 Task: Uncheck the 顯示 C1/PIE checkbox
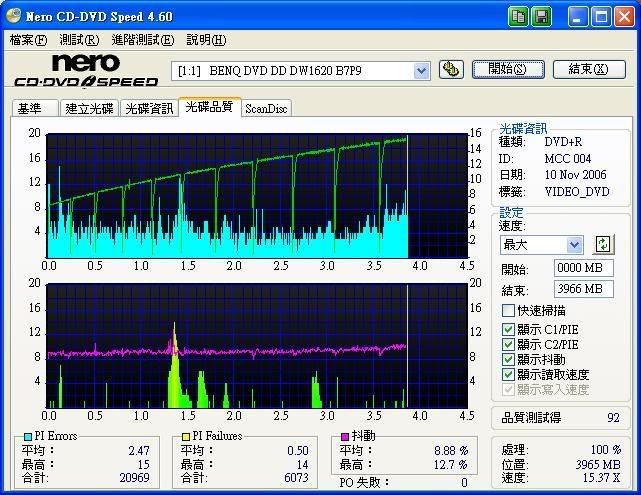[x=508, y=329]
